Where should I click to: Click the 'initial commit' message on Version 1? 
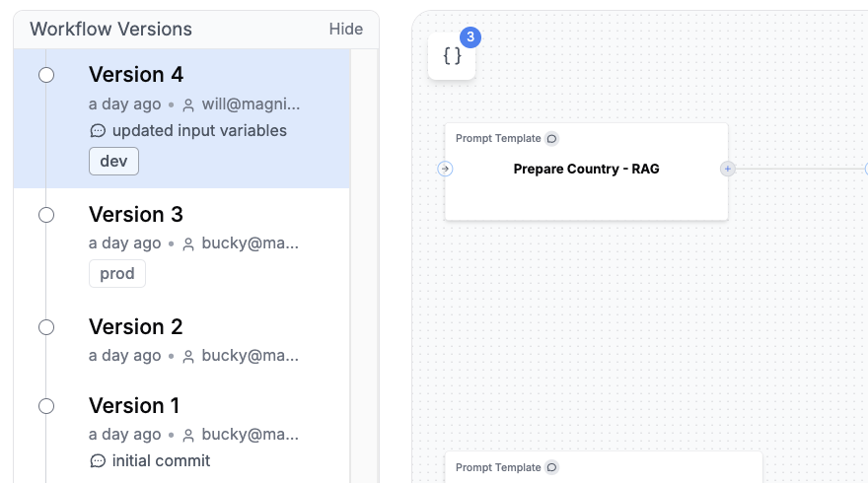tap(161, 461)
